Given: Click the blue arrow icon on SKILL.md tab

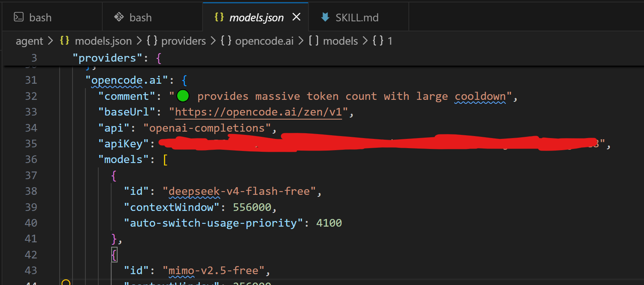Looking at the screenshot, I should pyautogui.click(x=325, y=17).
